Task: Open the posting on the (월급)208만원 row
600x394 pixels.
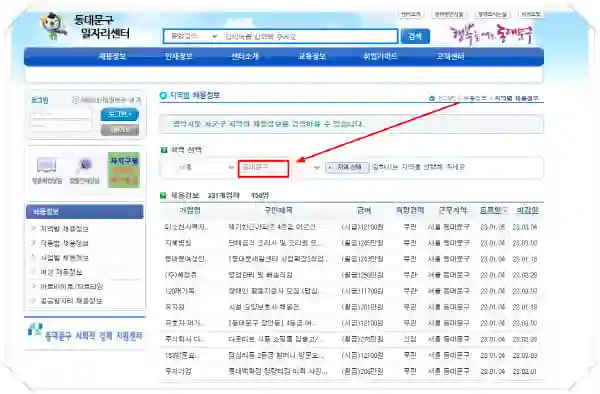Action: 278,371
